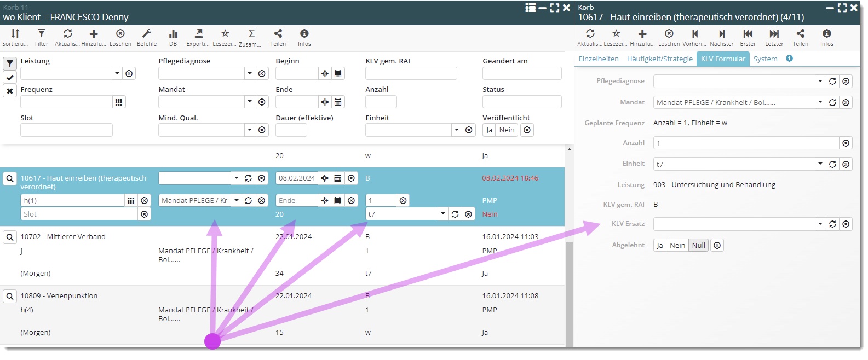The height and width of the screenshot is (360, 868).
Task: Set Abgelehnt to Nein
Action: click(x=677, y=245)
